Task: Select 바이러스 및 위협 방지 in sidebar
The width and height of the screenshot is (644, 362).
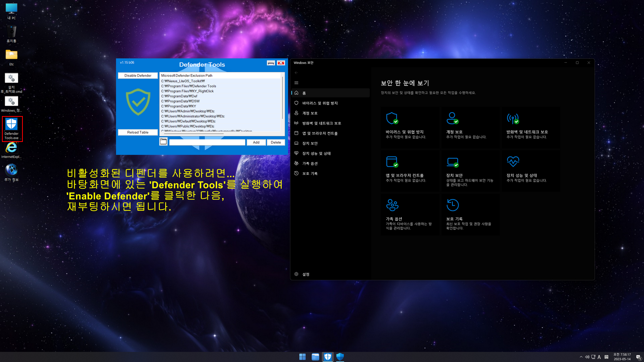Action: click(331, 103)
